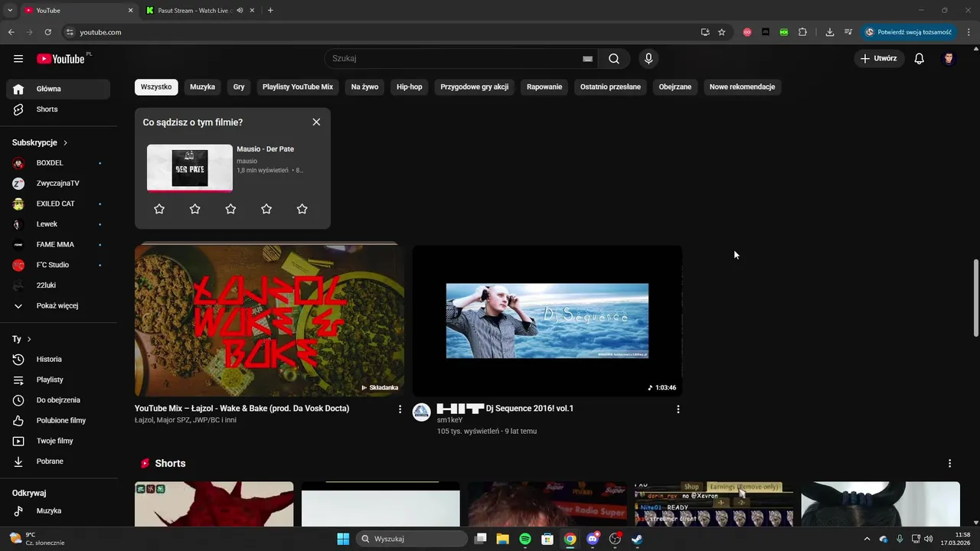
Task: Open Muzyka under Odkrywaj
Action: click(58, 511)
